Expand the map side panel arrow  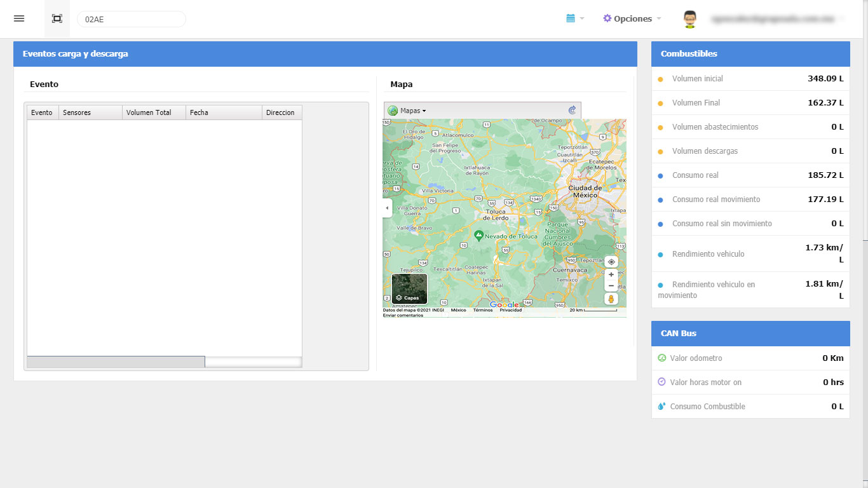388,208
